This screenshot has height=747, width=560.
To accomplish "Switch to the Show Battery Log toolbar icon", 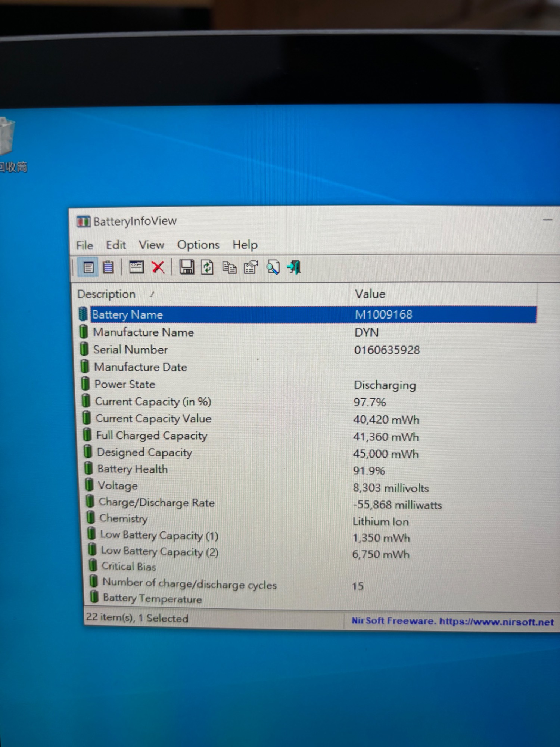I will coord(109,267).
